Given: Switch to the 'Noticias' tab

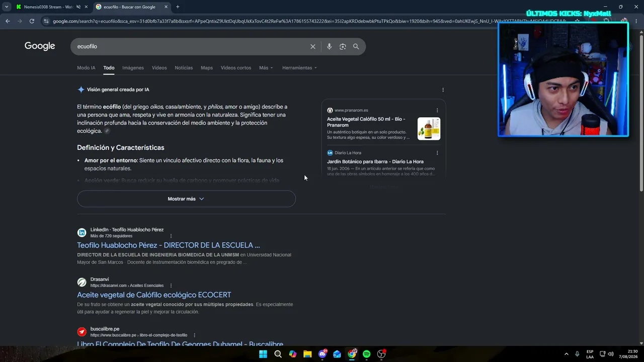Looking at the screenshot, I should 184,68.
